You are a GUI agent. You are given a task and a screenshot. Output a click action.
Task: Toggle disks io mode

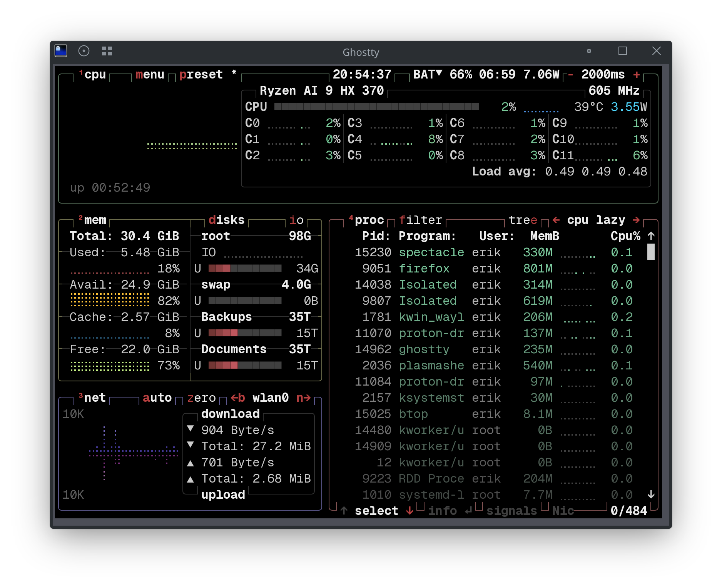tap(296, 220)
